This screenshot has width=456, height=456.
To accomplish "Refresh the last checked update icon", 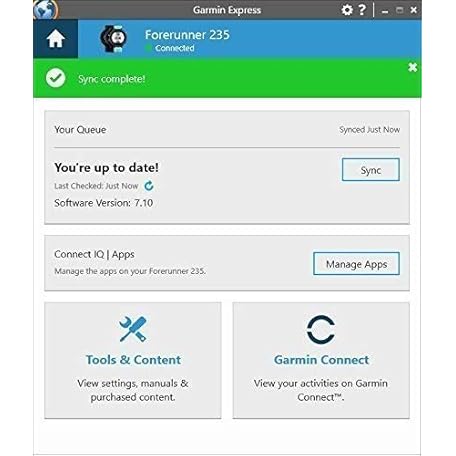I will 149,186.
